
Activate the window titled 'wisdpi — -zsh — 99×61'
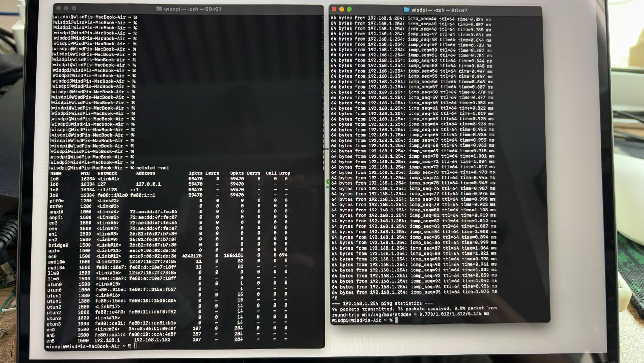tap(192, 9)
